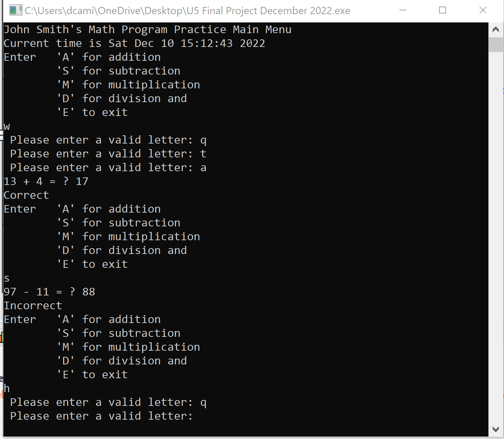
Task: Click the '13 + 4 = ? 17' line
Action: pos(46,182)
